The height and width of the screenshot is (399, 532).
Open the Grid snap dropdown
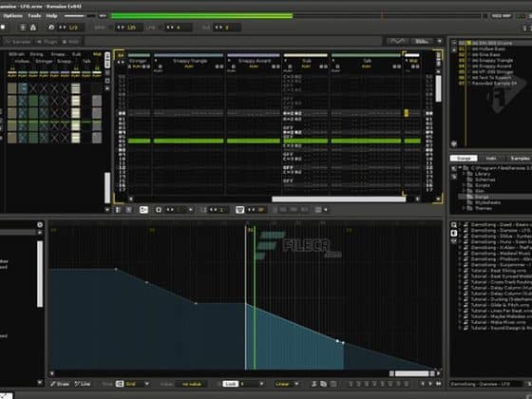point(147,384)
